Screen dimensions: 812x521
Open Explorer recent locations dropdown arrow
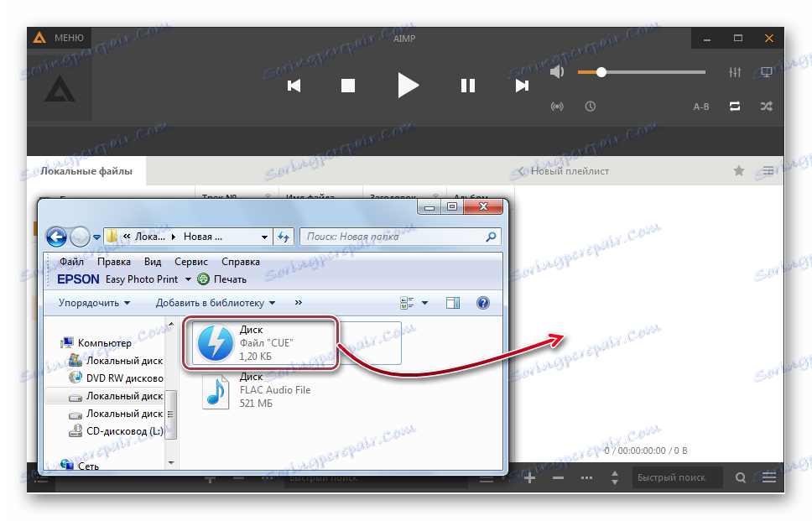96,237
